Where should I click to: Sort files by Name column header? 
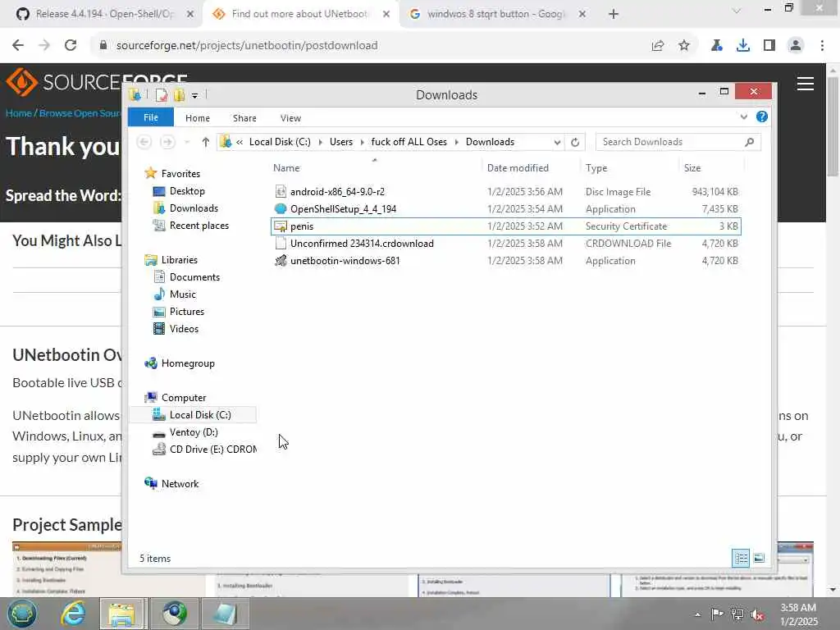coord(286,167)
